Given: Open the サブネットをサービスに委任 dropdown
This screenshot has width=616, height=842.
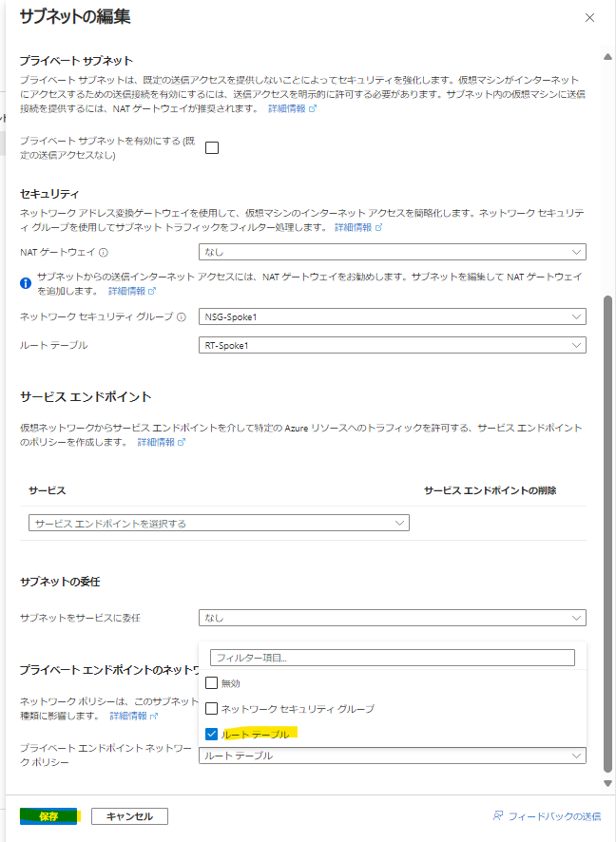Looking at the screenshot, I should click(x=392, y=618).
